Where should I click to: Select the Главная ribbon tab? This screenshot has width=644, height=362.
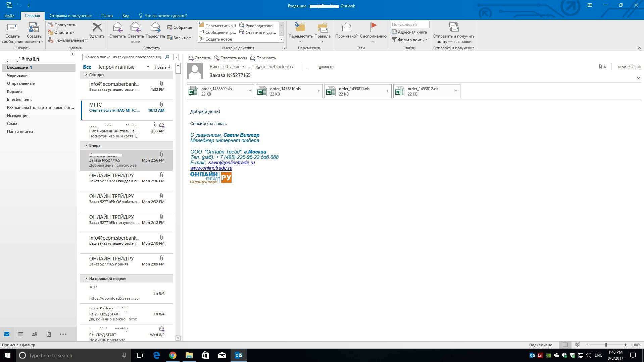[33, 16]
